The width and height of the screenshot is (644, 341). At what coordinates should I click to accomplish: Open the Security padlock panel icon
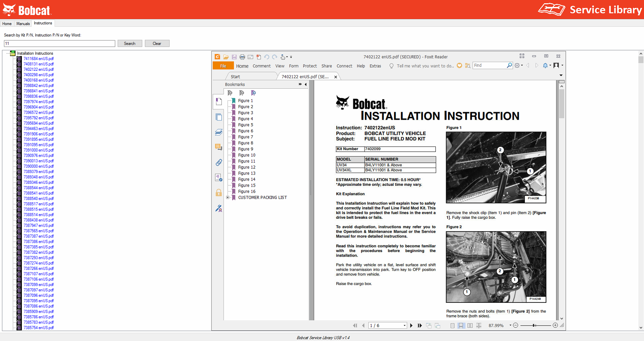pos(219,193)
